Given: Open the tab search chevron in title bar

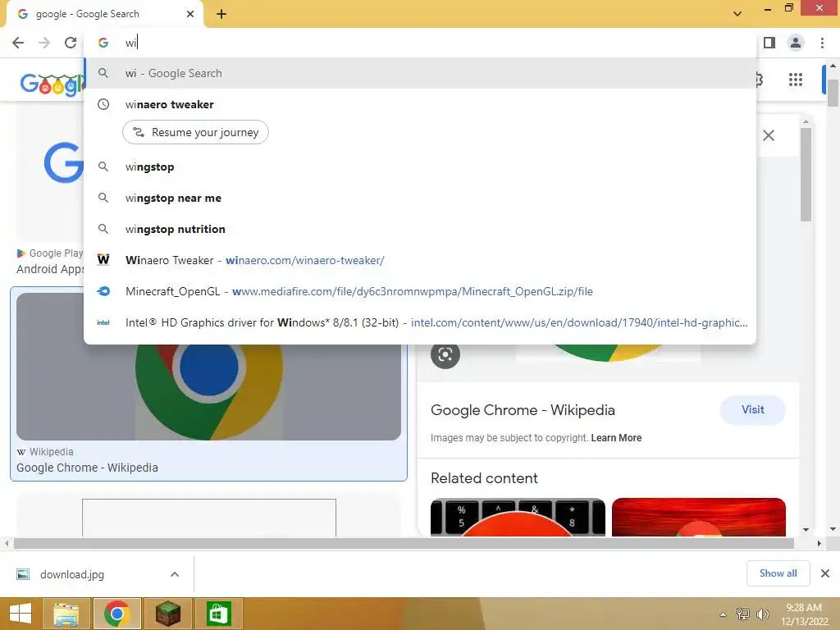Looking at the screenshot, I should (737, 14).
